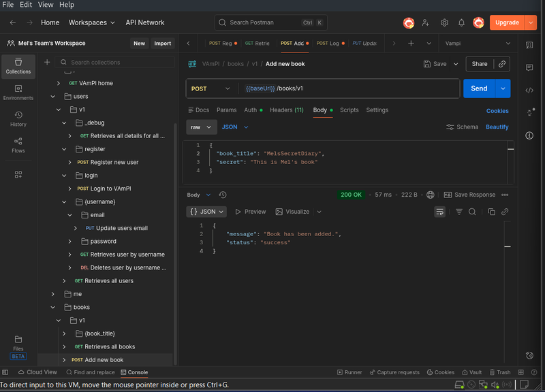Expand the {book_title} folder in tree
Viewport: 545px width, 392px height.
pyautogui.click(x=64, y=333)
